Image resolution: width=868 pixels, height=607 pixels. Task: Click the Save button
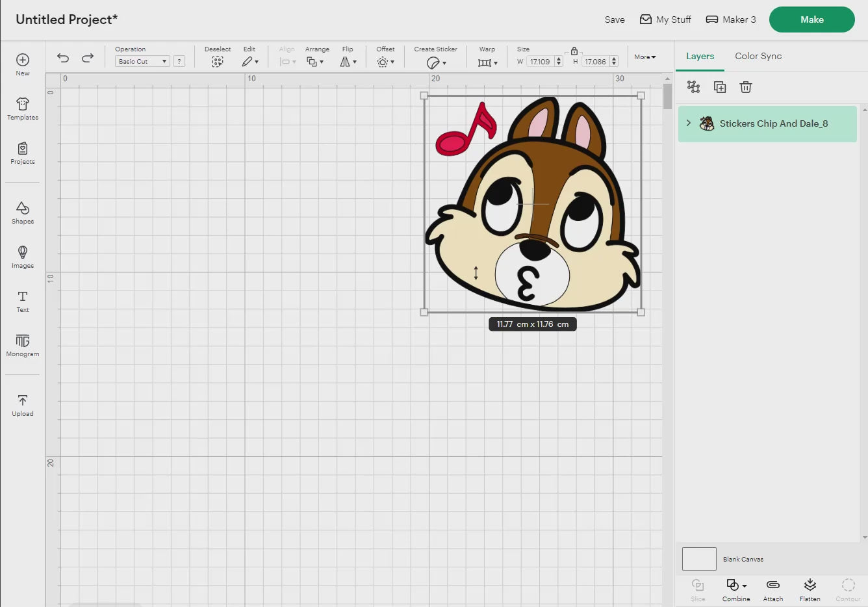point(615,19)
